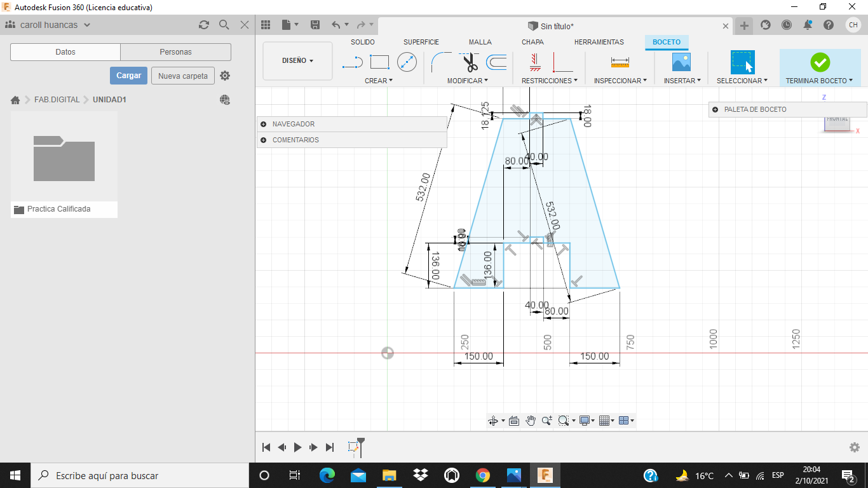Image resolution: width=868 pixels, height=488 pixels.
Task: Click the Nueva carpeta button
Action: pos(182,76)
